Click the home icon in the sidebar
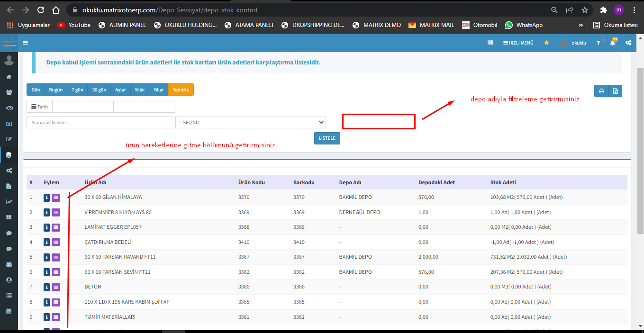This screenshot has width=644, height=333. pos(9,77)
